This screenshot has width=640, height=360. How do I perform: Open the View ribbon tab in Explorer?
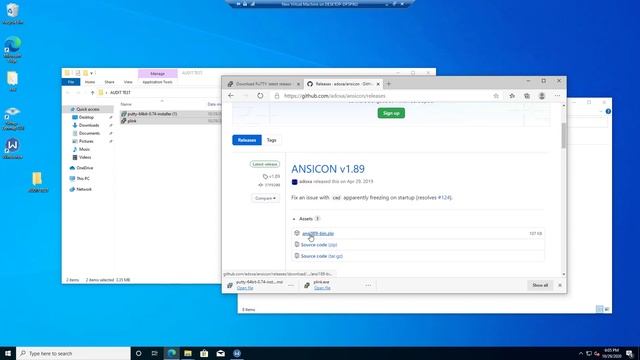(128, 82)
